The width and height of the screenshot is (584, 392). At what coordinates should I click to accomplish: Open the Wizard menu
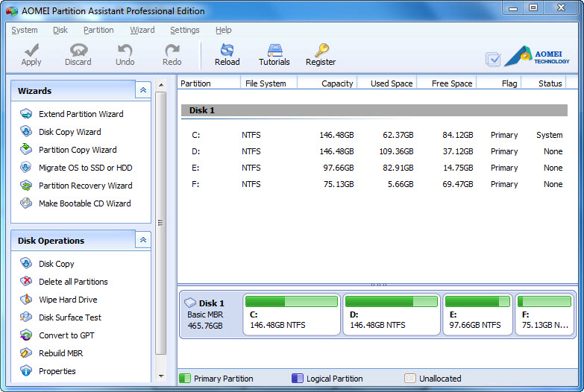pos(142,30)
